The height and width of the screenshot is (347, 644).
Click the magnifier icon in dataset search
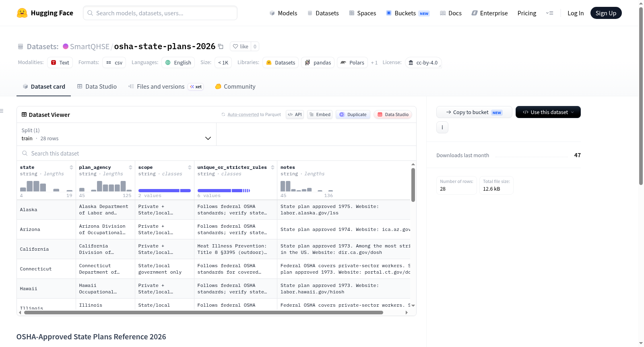coord(25,153)
